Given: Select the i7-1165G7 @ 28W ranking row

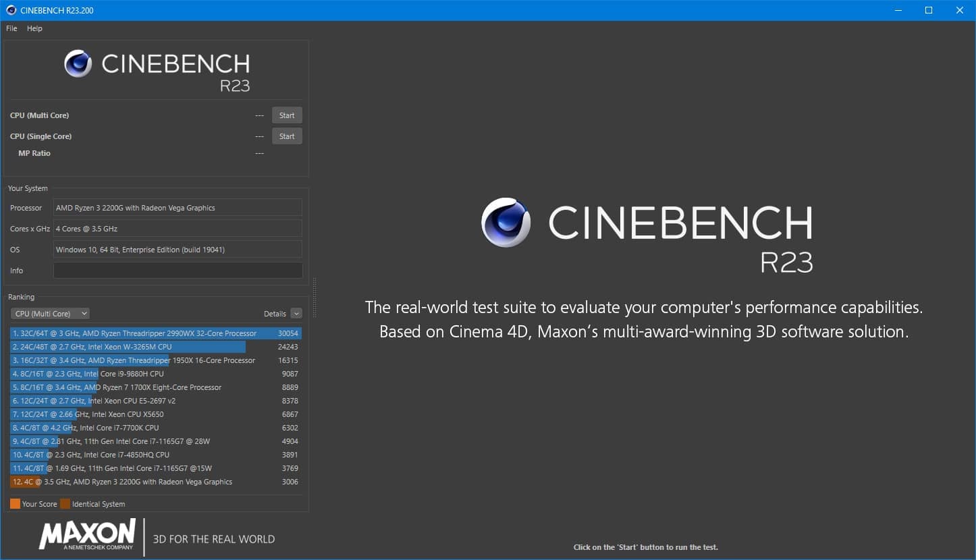Looking at the screenshot, I should coord(156,441).
